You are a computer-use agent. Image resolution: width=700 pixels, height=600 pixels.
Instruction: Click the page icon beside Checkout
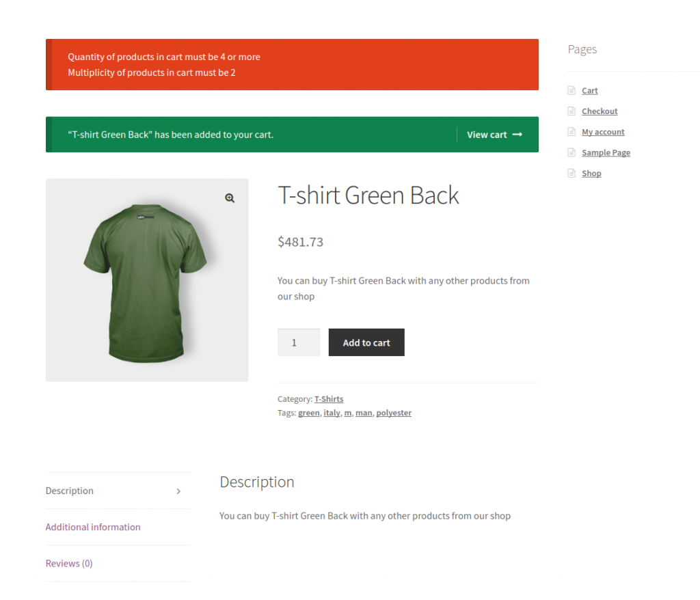tap(571, 111)
